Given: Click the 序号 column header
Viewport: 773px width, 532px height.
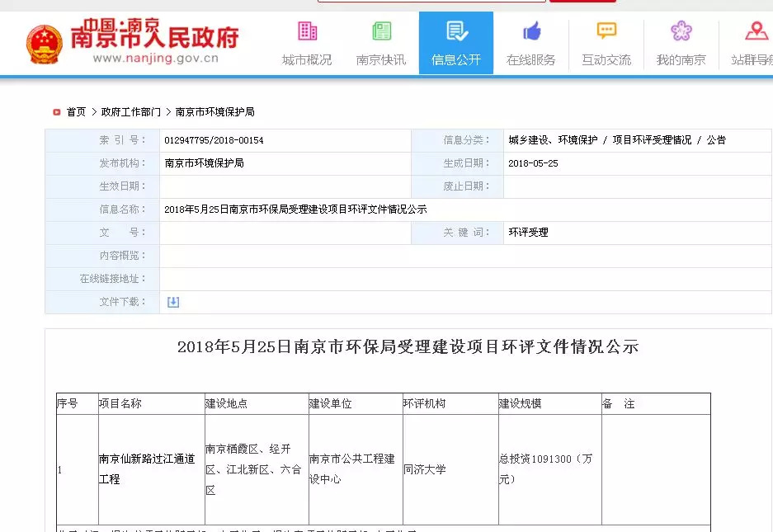Looking at the screenshot, I should 68,404.
